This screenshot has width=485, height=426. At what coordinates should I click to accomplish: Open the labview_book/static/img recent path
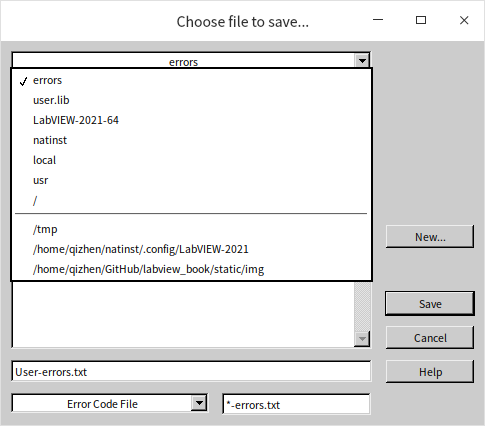pos(192,269)
